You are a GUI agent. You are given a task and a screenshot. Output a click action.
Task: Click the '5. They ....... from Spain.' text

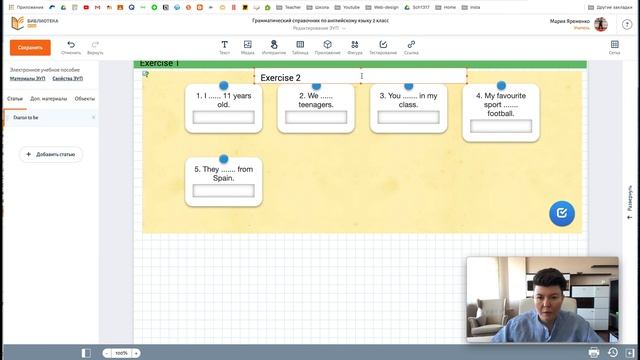pos(224,173)
